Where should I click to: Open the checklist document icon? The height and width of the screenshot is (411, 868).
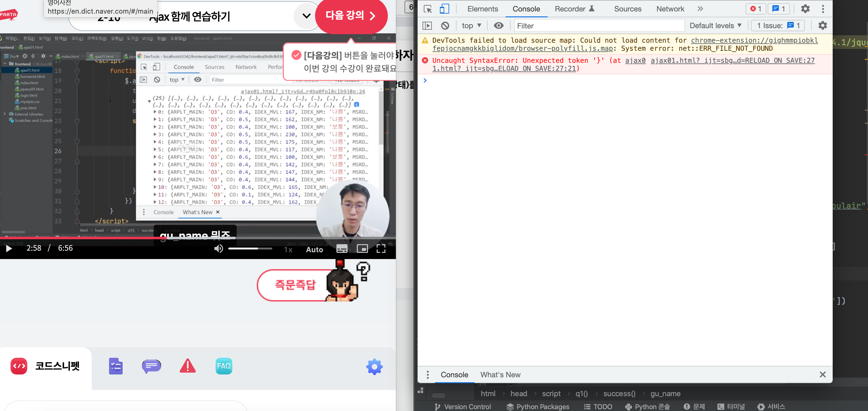point(116,366)
